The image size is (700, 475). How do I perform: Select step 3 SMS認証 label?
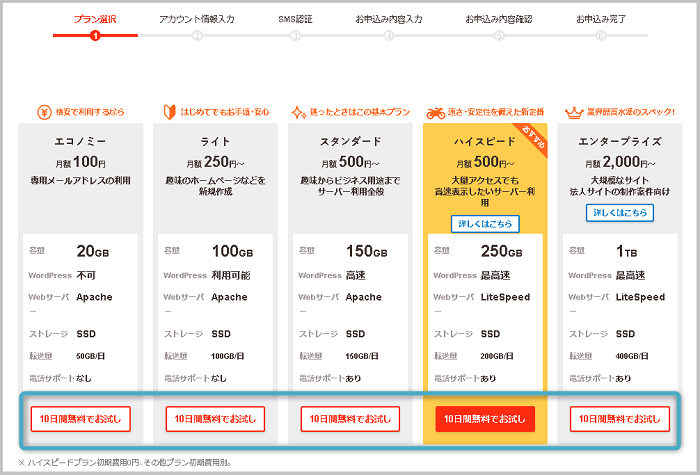(295, 19)
